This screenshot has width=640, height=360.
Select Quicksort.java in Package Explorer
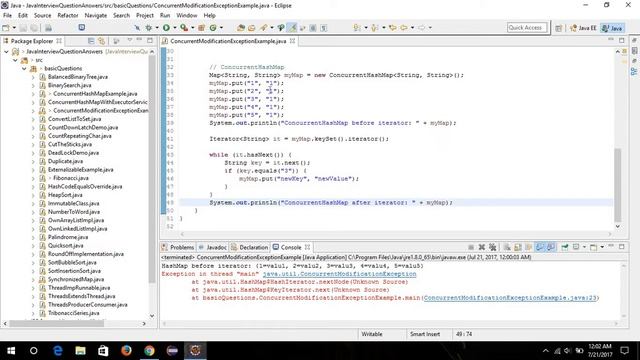65,245
